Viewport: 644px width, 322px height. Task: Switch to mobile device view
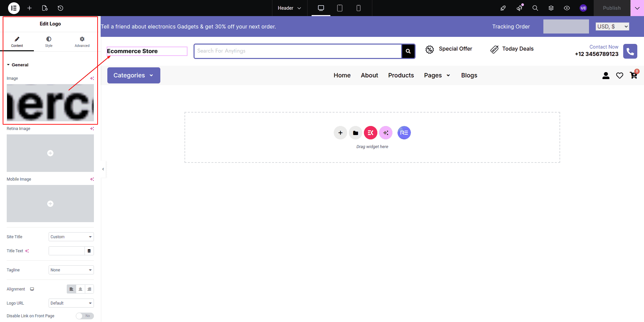358,8
